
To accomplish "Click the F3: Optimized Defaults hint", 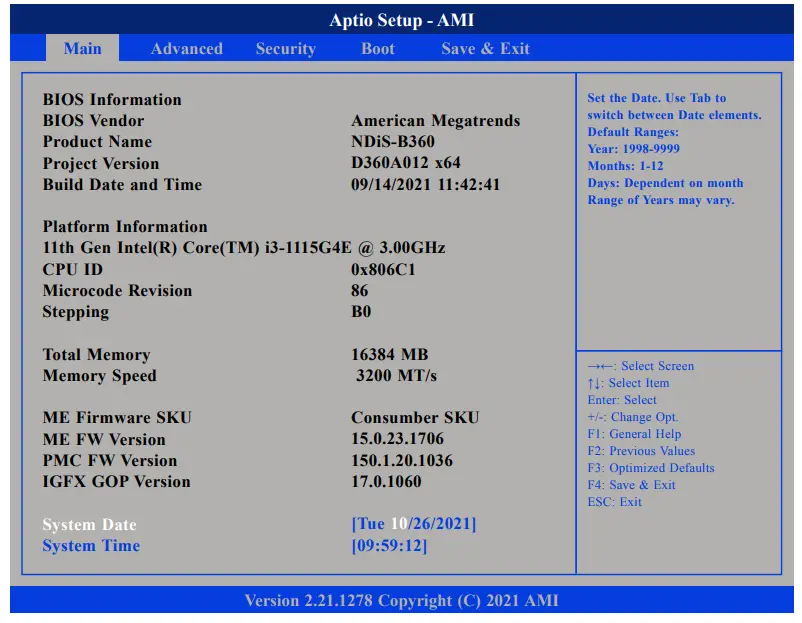I will click(651, 468).
